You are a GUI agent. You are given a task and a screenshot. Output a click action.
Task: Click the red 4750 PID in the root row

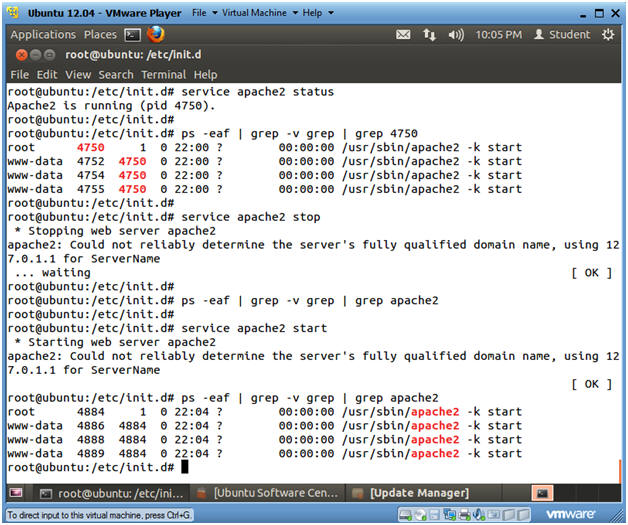point(91,147)
